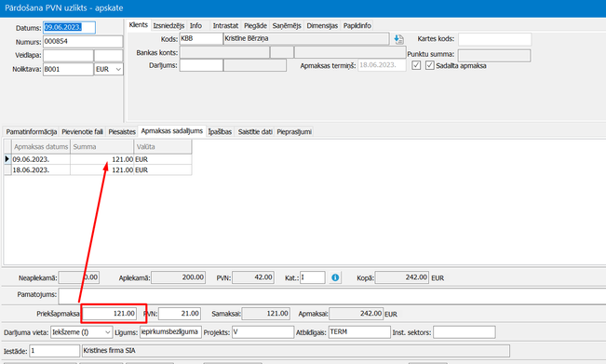This screenshot has width=606, height=364.
Task: Click the Apmaksas termiņš date field
Action: point(382,65)
